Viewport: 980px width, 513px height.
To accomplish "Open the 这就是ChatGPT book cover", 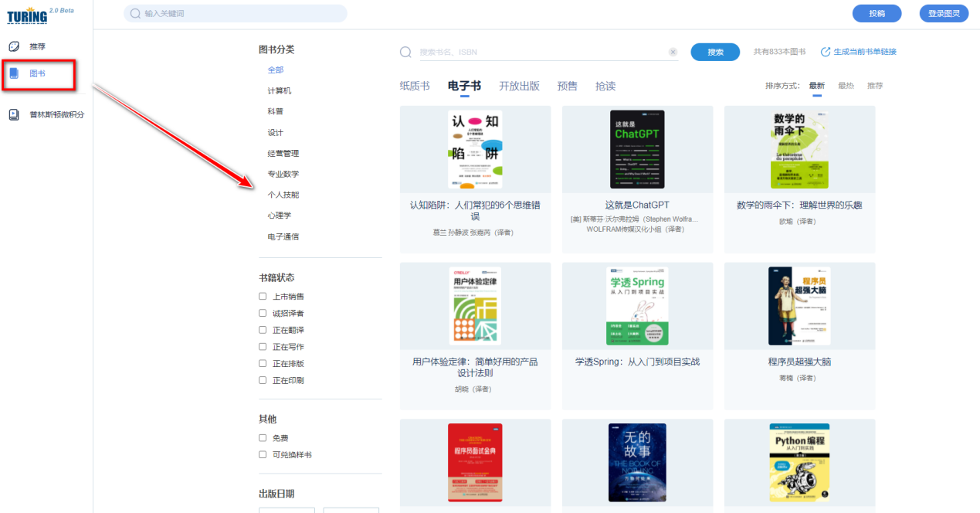I will pyautogui.click(x=637, y=149).
